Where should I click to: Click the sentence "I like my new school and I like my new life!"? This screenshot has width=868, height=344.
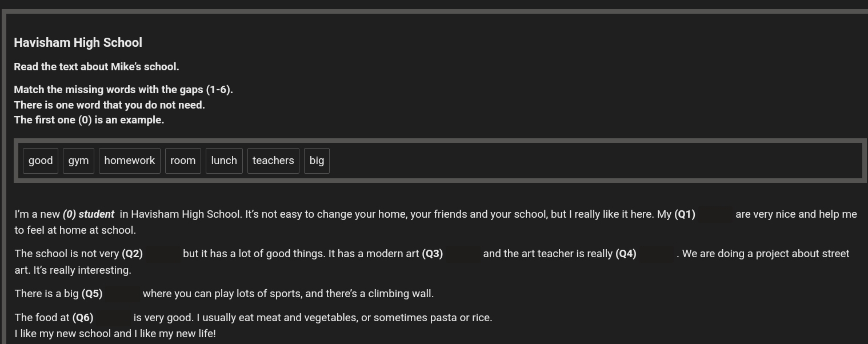click(x=115, y=334)
